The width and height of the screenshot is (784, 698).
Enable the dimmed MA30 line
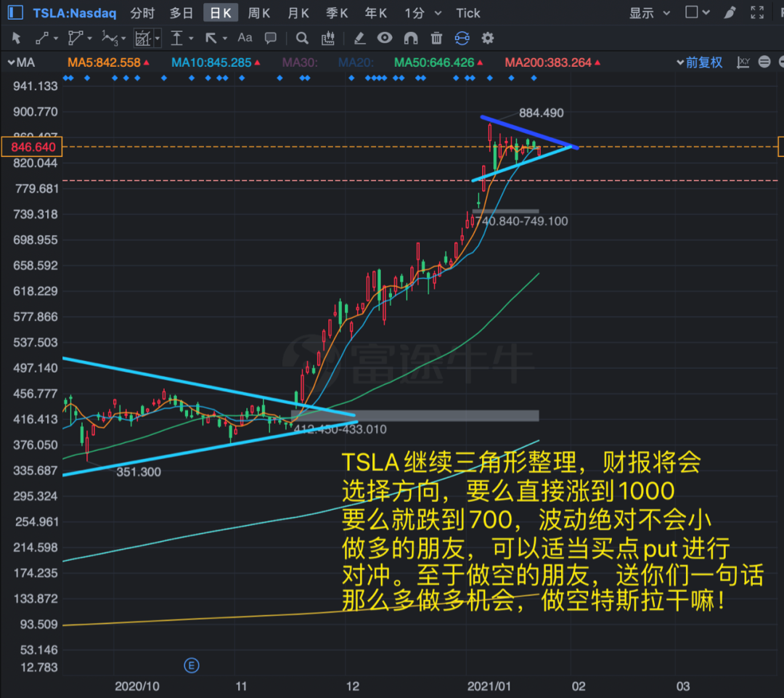[x=300, y=62]
